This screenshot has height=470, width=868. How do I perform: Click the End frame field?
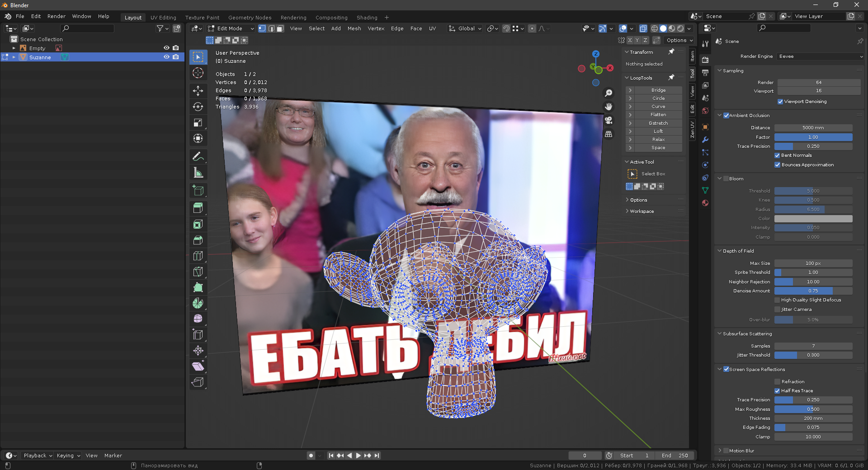point(675,456)
